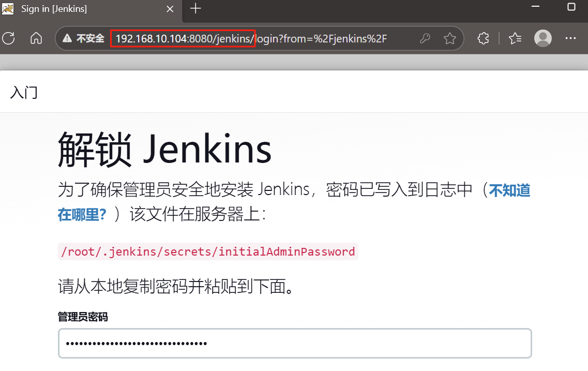Focus the 管理员密码 password field
Screen dimensions: 588x371
tap(295, 343)
